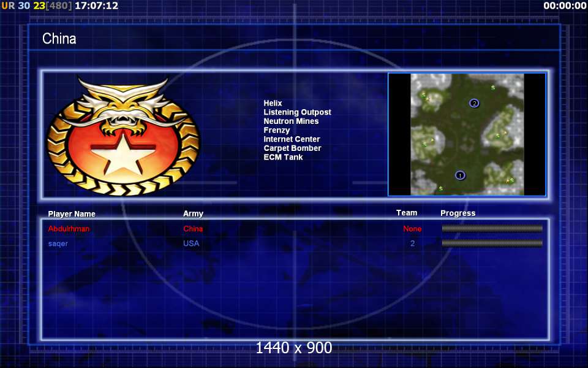Click the Internet Center entry
The image size is (588, 368).
292,139
